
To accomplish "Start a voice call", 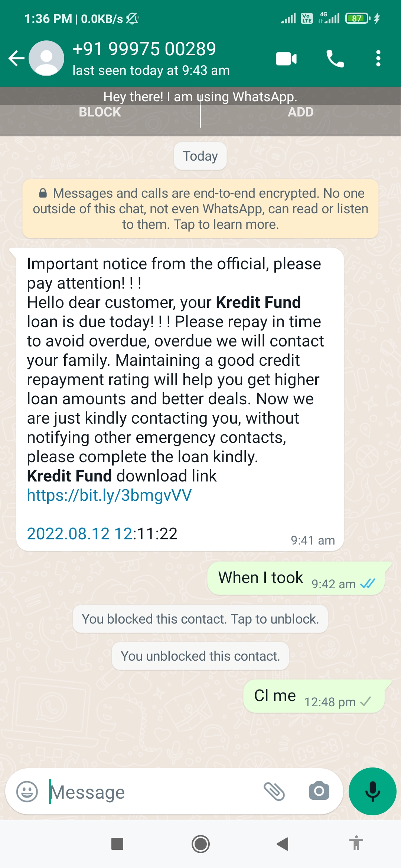I will coord(335,59).
